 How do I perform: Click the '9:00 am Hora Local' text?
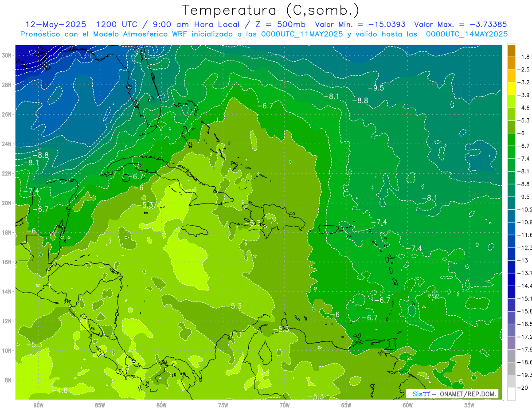coord(196,24)
